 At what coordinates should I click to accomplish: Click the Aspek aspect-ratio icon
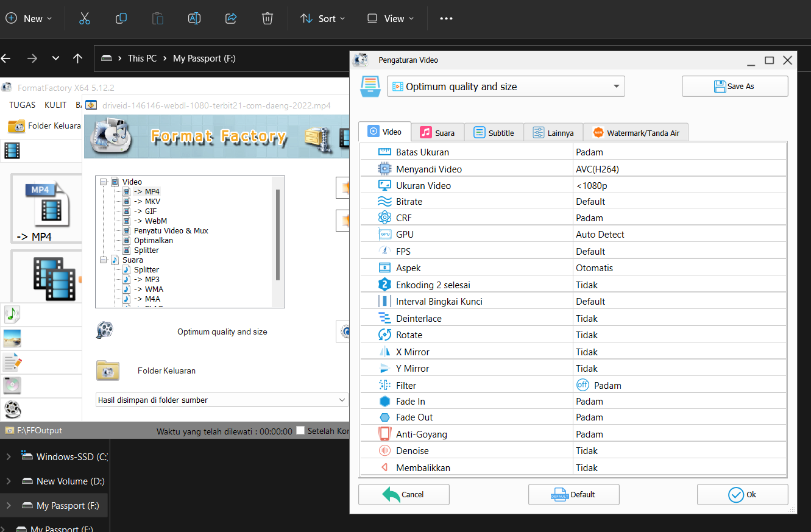click(x=384, y=268)
